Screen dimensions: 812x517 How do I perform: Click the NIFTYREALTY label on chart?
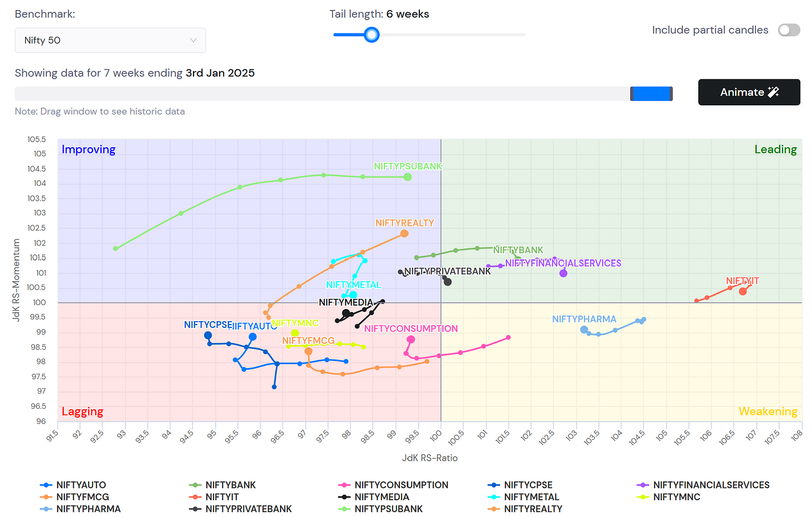(405, 223)
